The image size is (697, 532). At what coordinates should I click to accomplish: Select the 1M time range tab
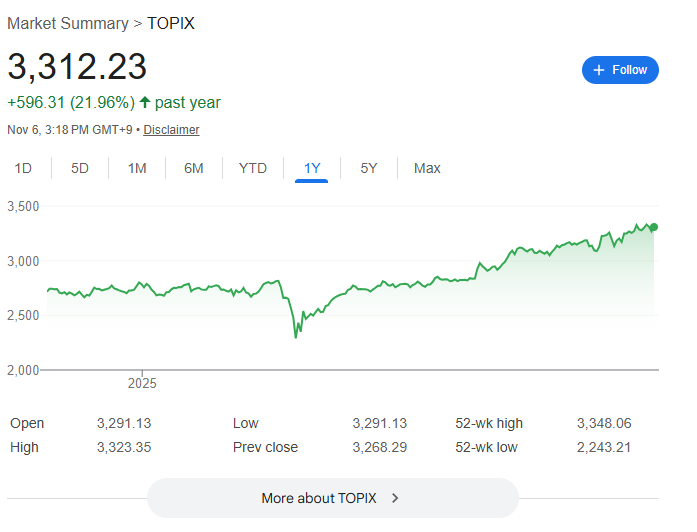pyautogui.click(x=137, y=168)
